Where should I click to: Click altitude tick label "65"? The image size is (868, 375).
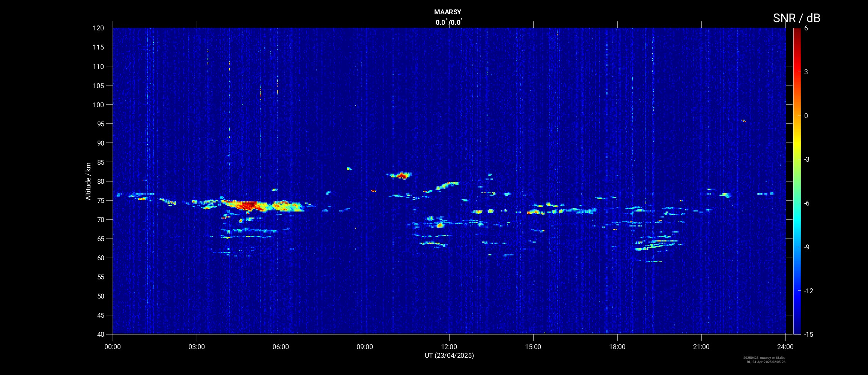tap(100, 238)
